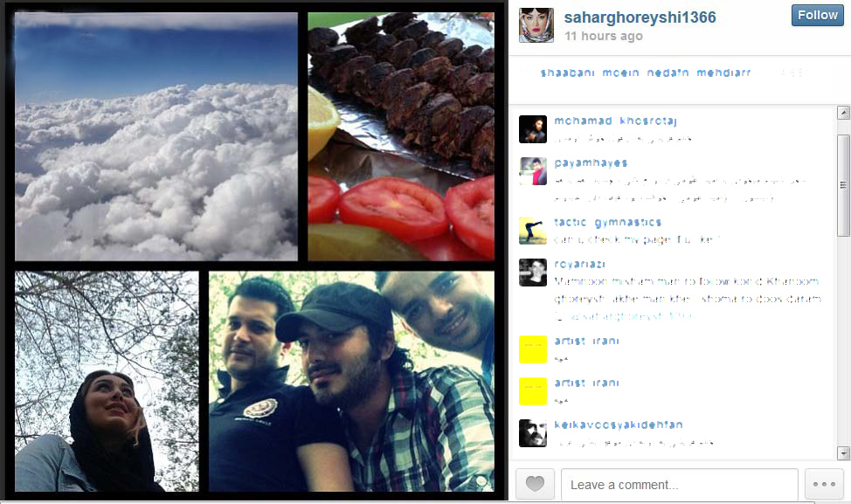This screenshot has width=851, height=504.
Task: Click the comments scrollbar thumb
Action: pyautogui.click(x=843, y=185)
